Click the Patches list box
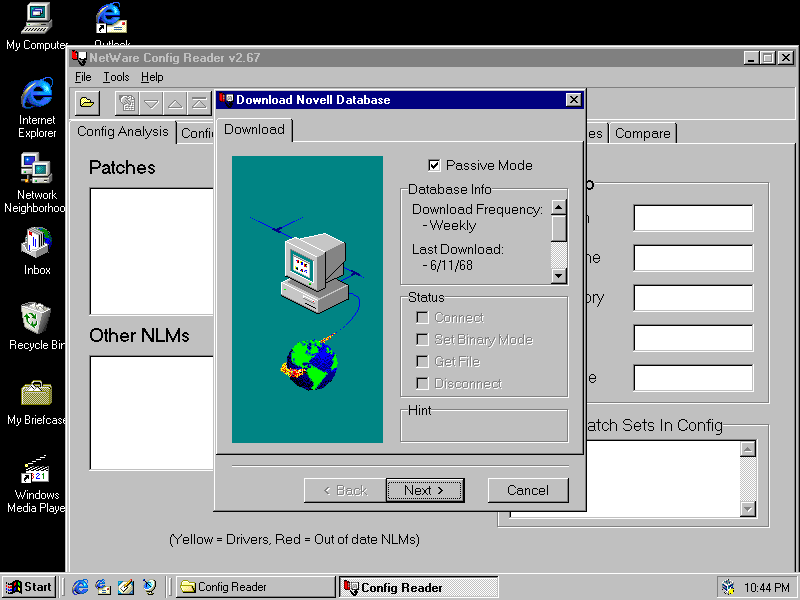Screen dimensions: 800x600 152,252
